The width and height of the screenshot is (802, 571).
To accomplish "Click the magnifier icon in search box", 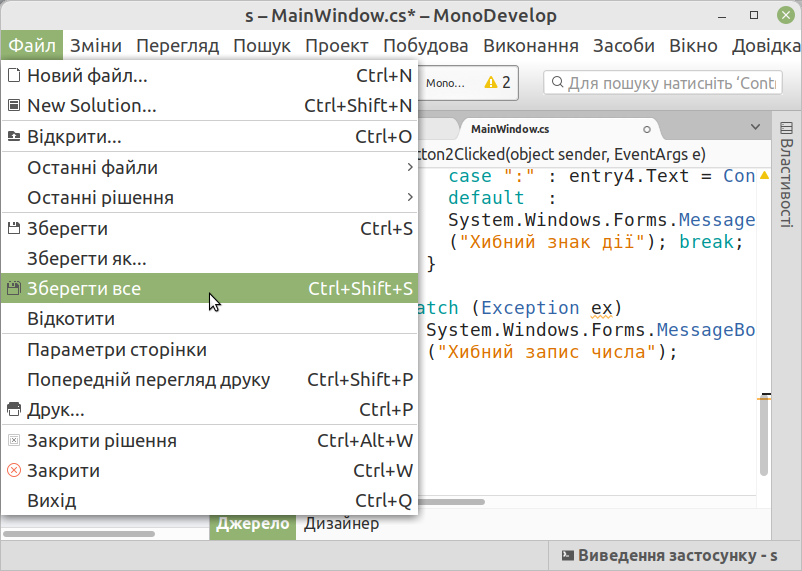I will [x=558, y=82].
